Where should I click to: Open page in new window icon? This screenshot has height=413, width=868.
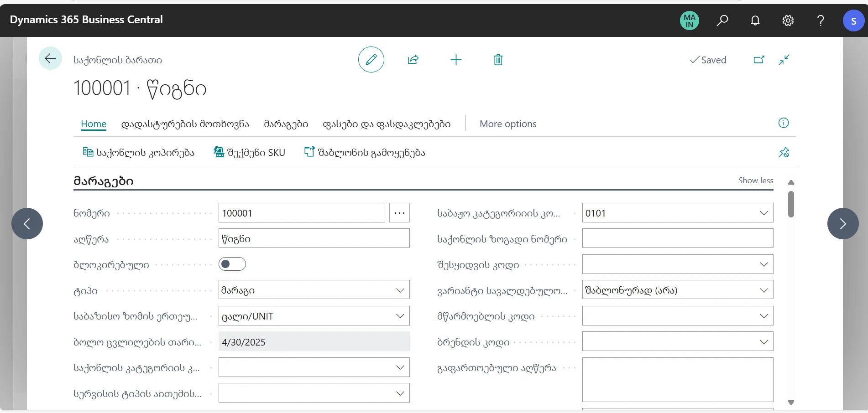click(x=758, y=60)
